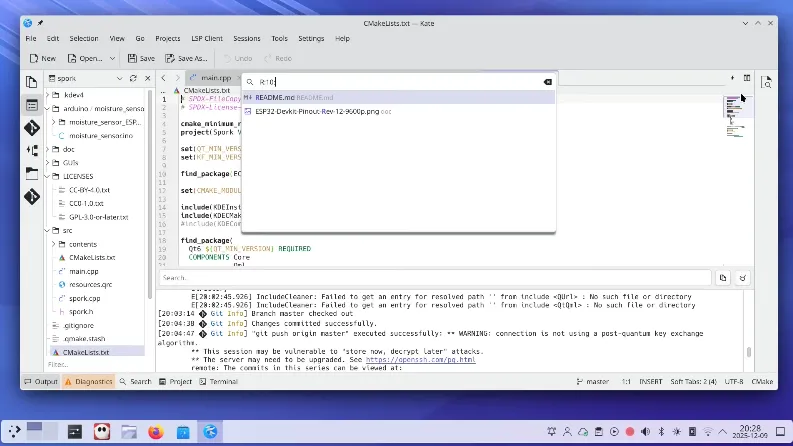
Task: Click the master branch button in status bar
Action: point(592,381)
